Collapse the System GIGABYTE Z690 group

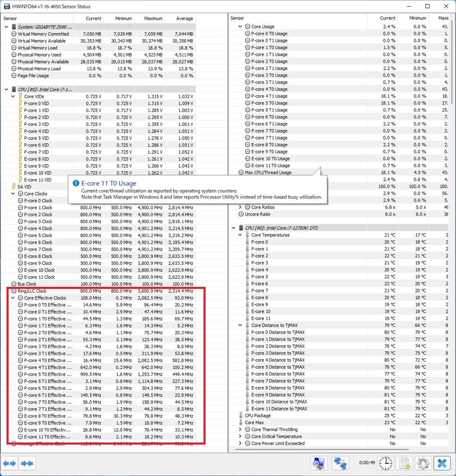point(7,27)
